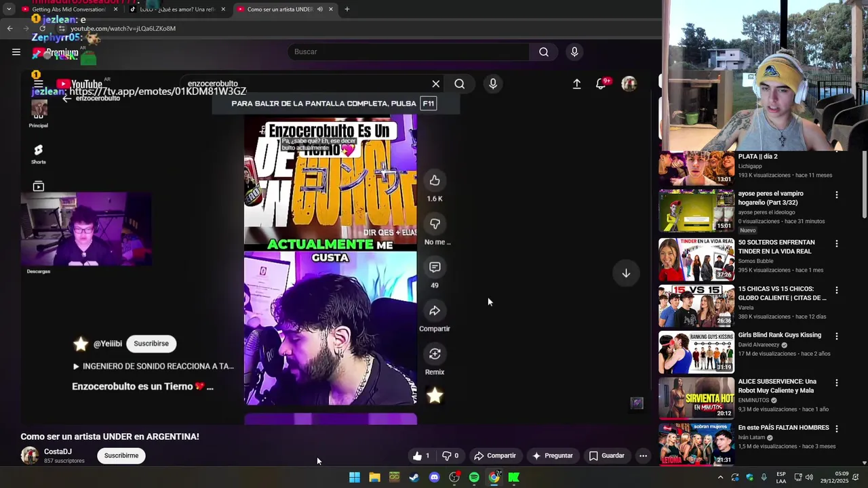
Task: Open the account avatar menu
Action: [629, 84]
